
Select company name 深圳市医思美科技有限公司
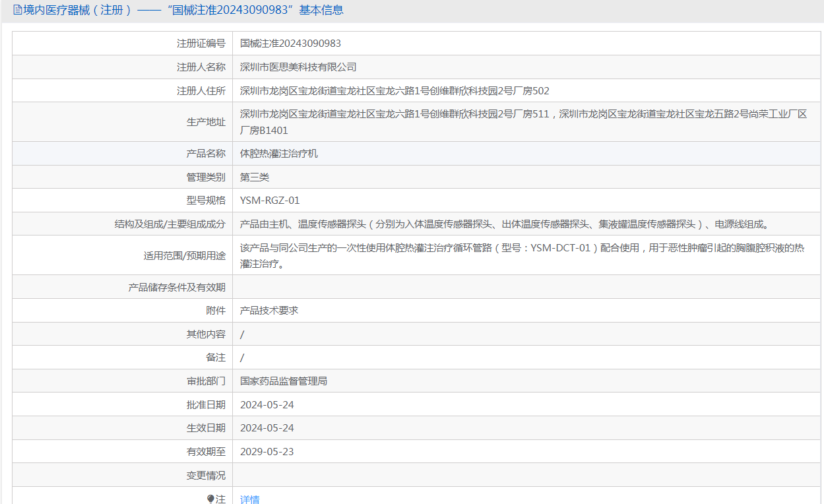click(298, 67)
